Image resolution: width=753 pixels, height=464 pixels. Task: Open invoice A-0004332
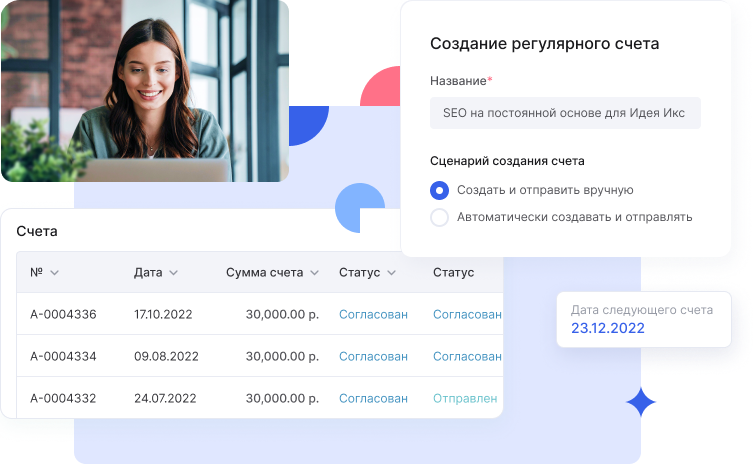[x=63, y=398]
